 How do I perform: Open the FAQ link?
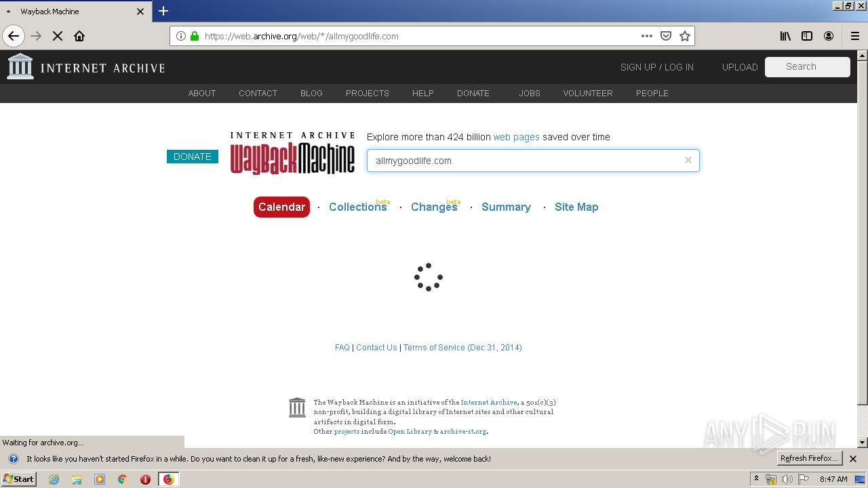click(342, 348)
